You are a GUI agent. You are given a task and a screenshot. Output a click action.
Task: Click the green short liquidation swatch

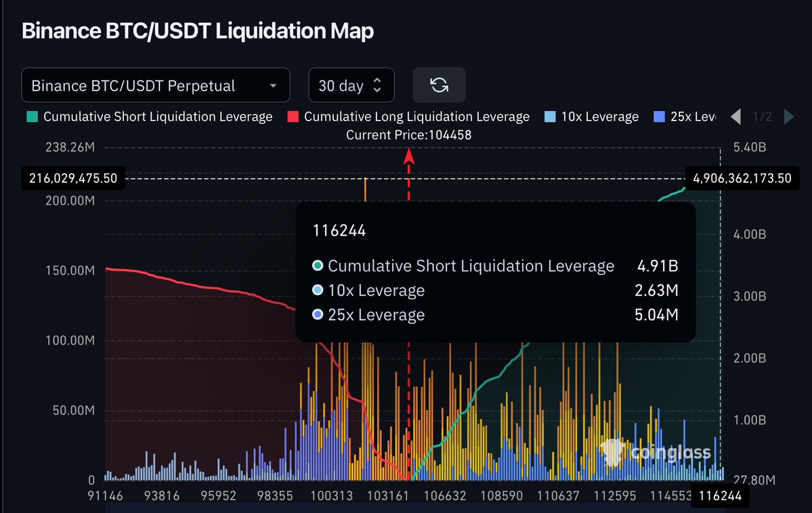32,116
